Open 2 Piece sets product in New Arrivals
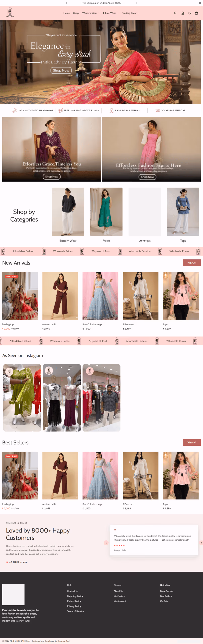The image size is (203, 644). click(141, 296)
